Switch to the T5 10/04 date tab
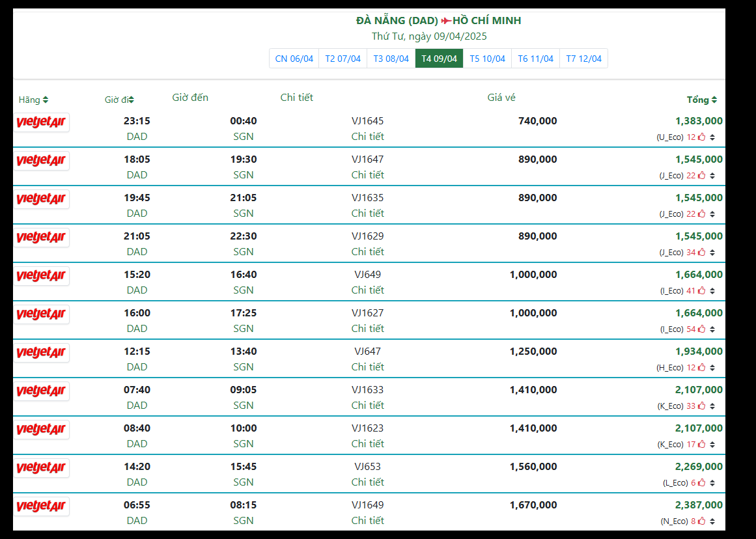Screen dimensions: 756x539 click(x=487, y=59)
